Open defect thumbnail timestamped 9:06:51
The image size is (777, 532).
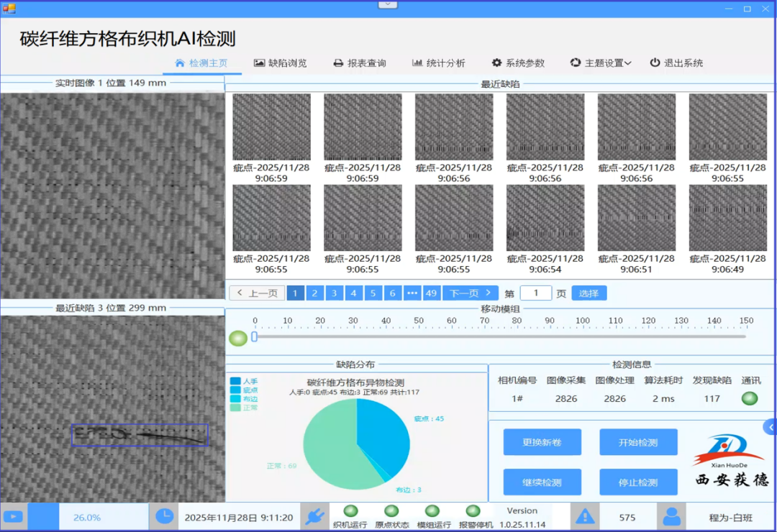point(636,218)
